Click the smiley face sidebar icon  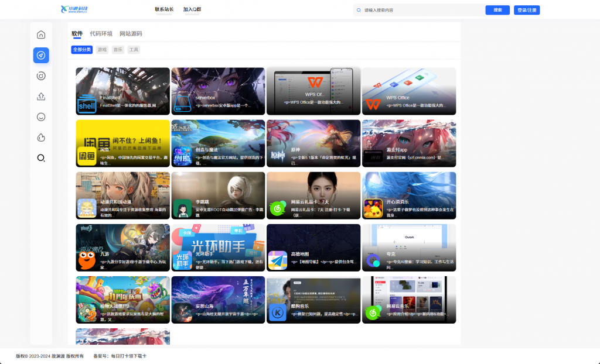click(41, 117)
